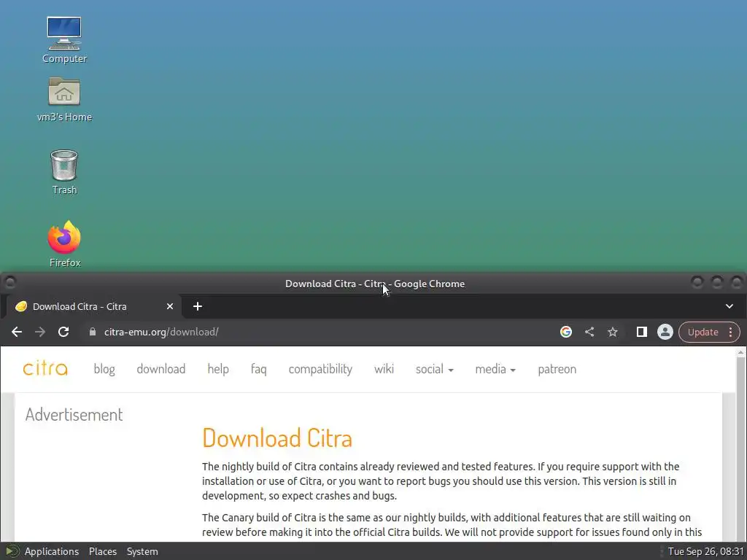Open the patreon link
The width and height of the screenshot is (747, 560).
[x=557, y=369]
